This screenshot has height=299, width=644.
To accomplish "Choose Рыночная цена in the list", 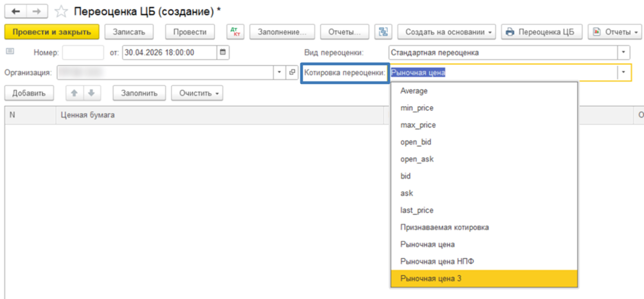I will [485, 244].
